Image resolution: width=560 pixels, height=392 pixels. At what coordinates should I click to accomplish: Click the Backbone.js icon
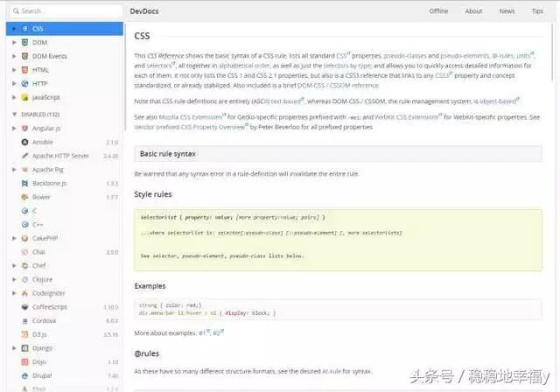[24, 183]
